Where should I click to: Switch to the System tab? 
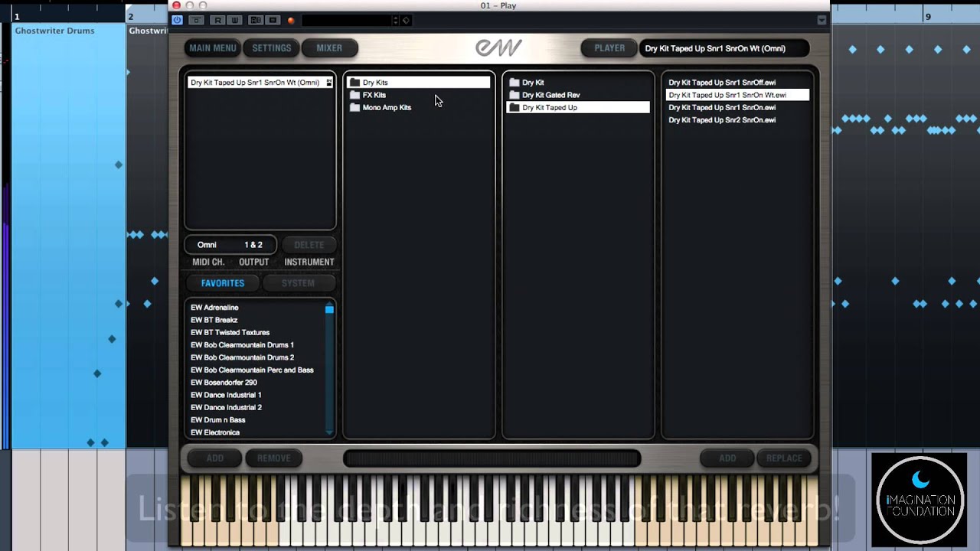coord(298,283)
